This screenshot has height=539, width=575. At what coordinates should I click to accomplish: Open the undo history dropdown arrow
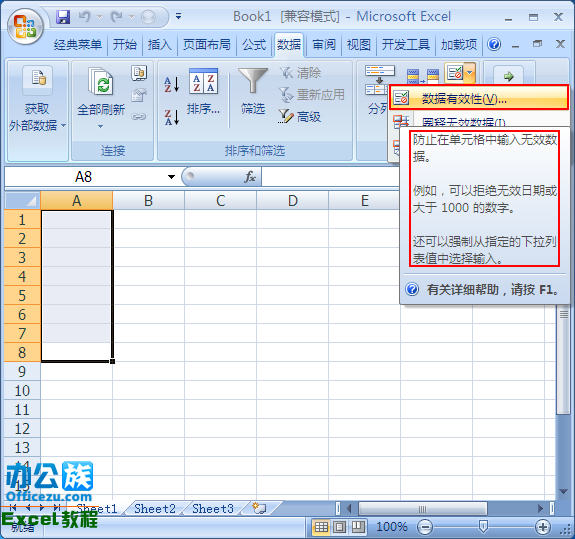click(99, 17)
